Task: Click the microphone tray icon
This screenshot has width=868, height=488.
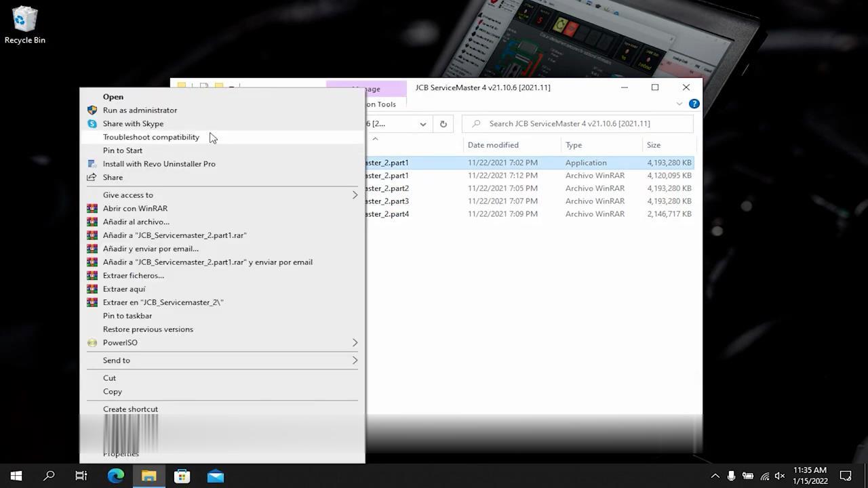Action: (731, 476)
